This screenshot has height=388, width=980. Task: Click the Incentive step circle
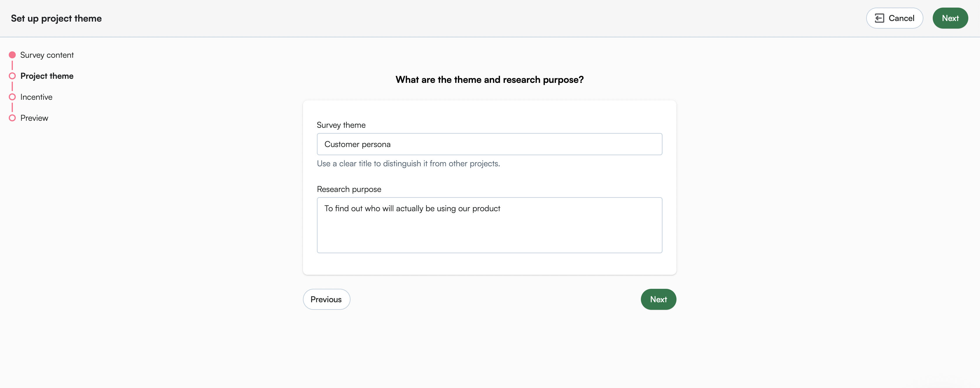(x=12, y=97)
